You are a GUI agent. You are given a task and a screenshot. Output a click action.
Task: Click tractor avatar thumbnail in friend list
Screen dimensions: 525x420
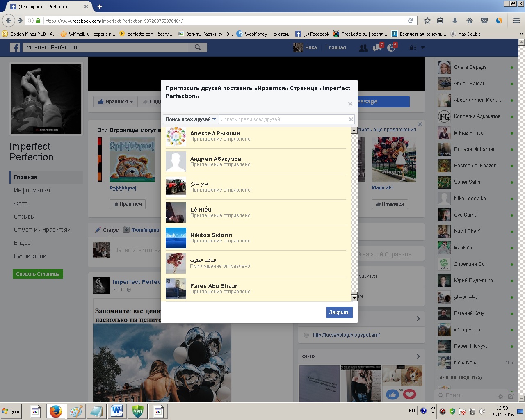(176, 187)
